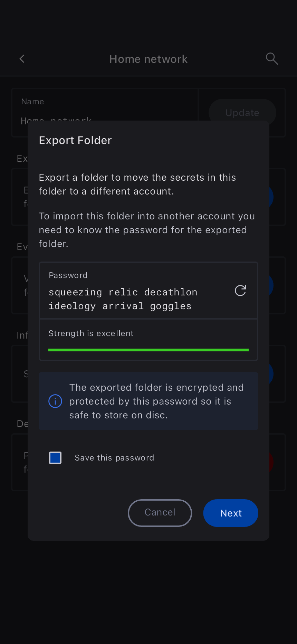This screenshot has height=644, width=297.
Task: Click the encrypted export notice text
Action: click(x=156, y=401)
